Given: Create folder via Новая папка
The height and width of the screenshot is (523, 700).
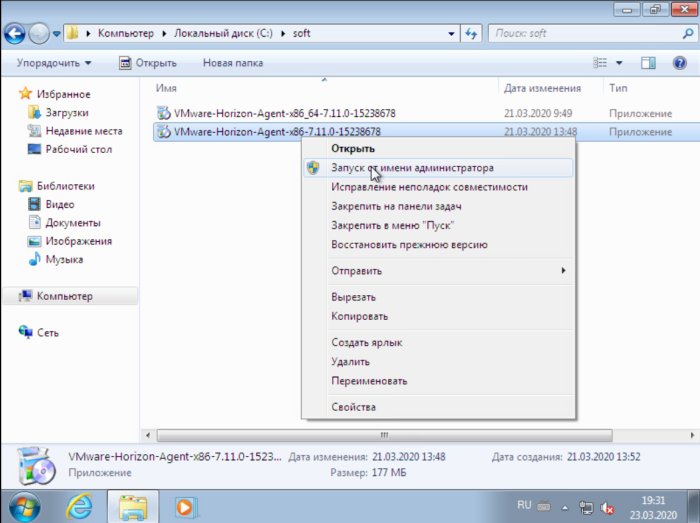Looking at the screenshot, I should pyautogui.click(x=233, y=63).
